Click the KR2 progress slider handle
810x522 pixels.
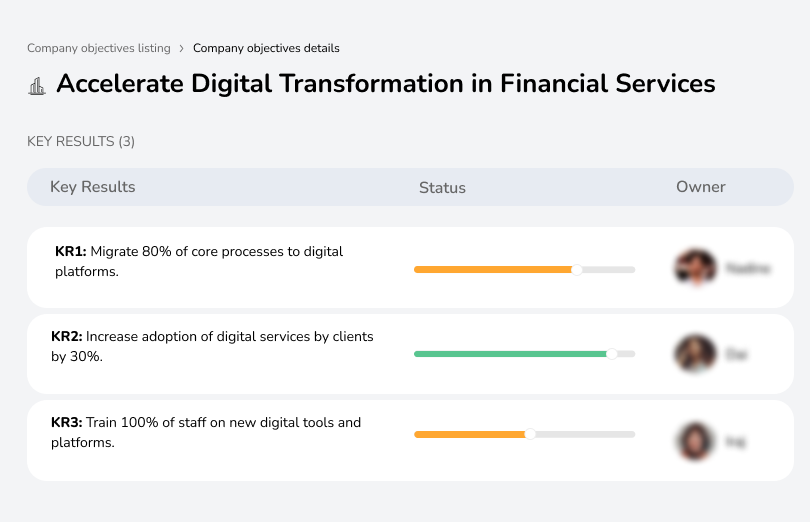pyautogui.click(x=612, y=354)
